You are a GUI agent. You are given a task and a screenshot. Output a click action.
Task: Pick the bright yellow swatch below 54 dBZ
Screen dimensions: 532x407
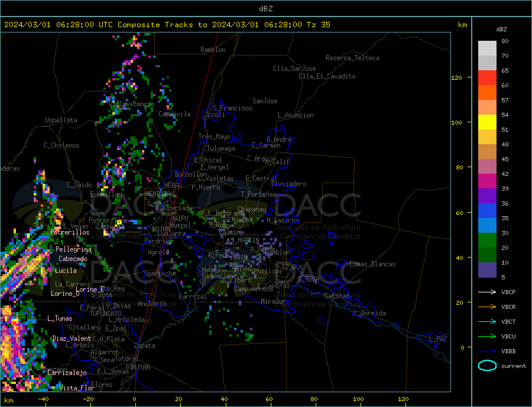coord(487,122)
